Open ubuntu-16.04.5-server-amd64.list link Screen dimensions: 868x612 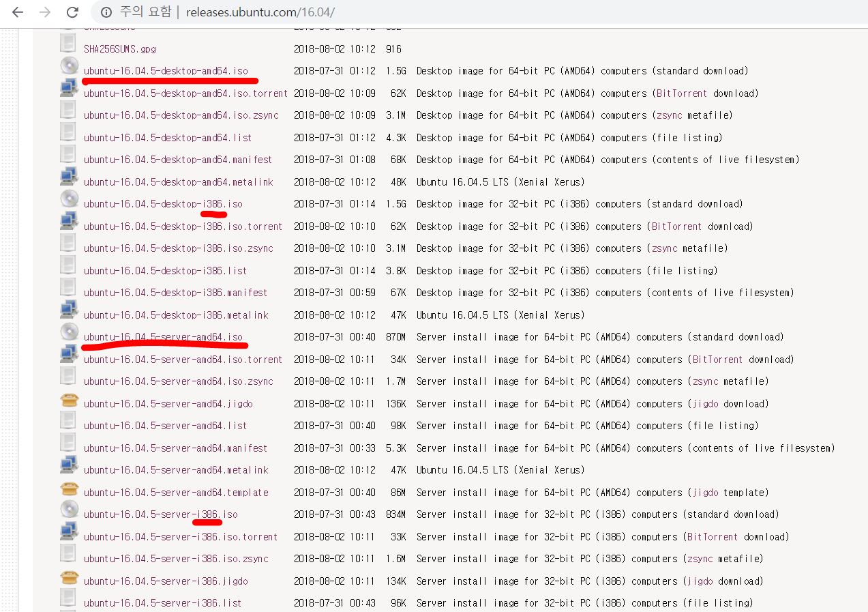[x=165, y=426]
